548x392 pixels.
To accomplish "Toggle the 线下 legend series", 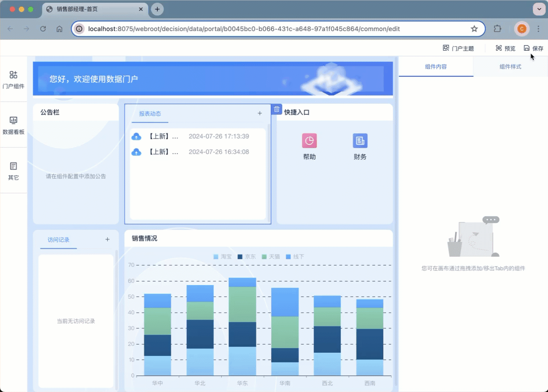I will coord(295,257).
